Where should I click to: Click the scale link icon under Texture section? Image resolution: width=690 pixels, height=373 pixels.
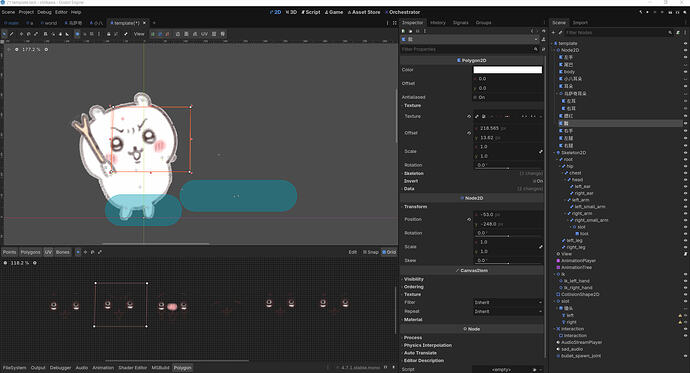pos(540,151)
